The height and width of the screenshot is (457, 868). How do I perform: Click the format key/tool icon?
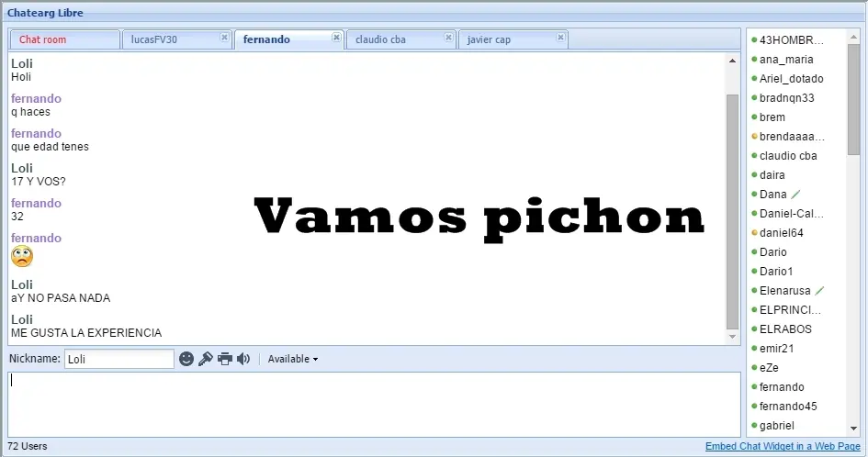(206, 359)
